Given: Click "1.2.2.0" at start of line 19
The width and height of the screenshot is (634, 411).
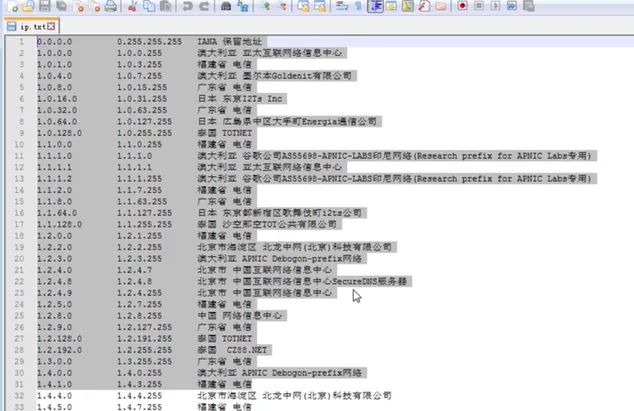Looking at the screenshot, I should tap(55, 247).
